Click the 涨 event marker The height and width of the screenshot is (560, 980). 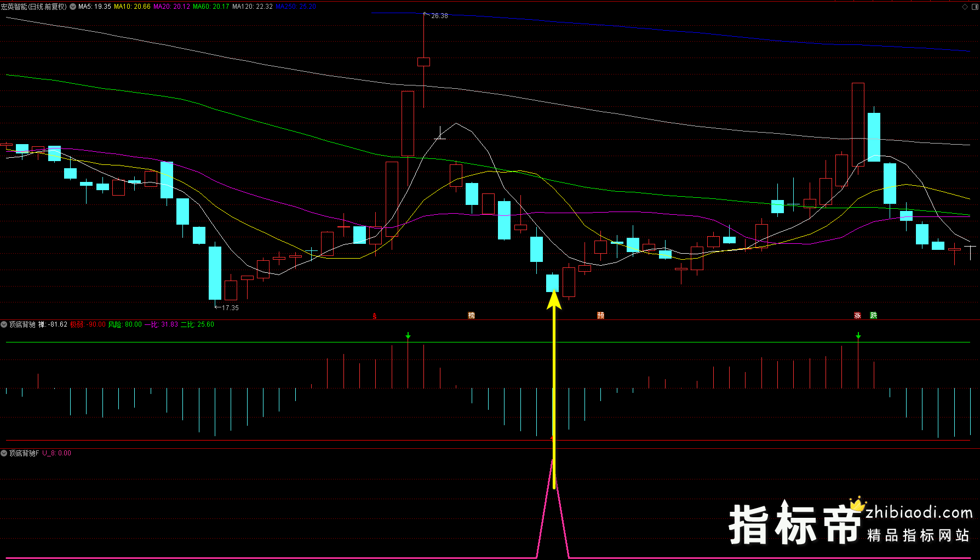[x=857, y=316]
